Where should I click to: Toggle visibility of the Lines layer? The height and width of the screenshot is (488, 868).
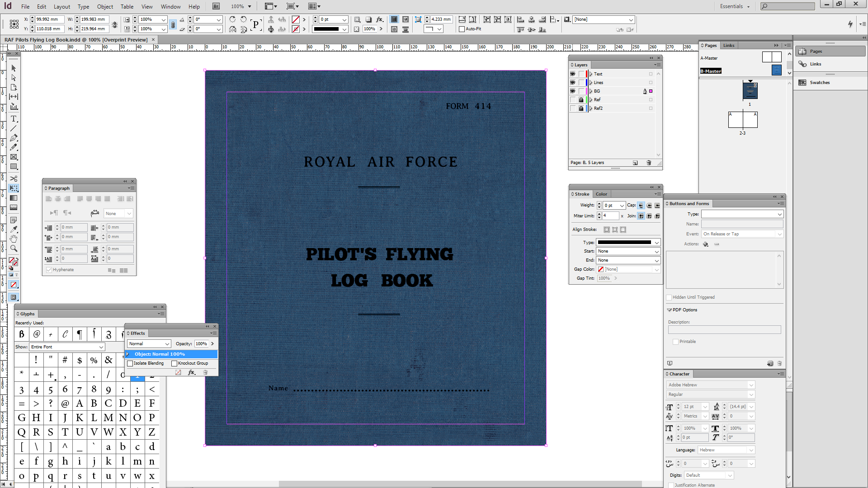(573, 82)
